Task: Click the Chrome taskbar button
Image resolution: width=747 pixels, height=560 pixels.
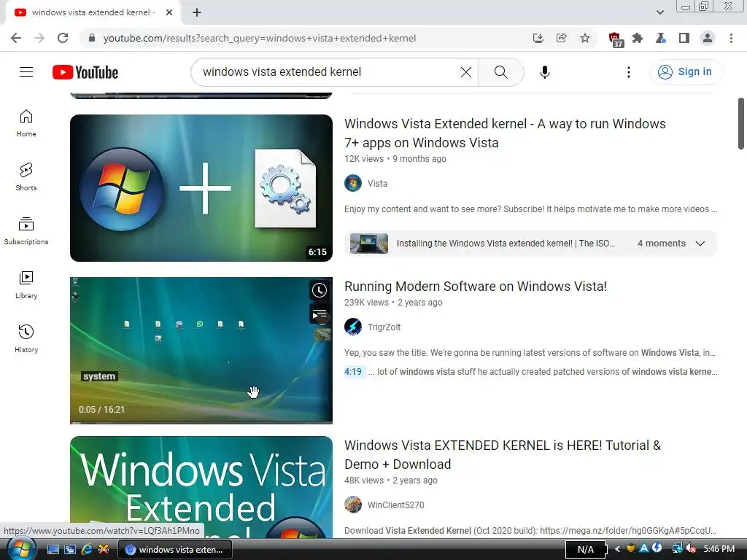Action: [175, 550]
